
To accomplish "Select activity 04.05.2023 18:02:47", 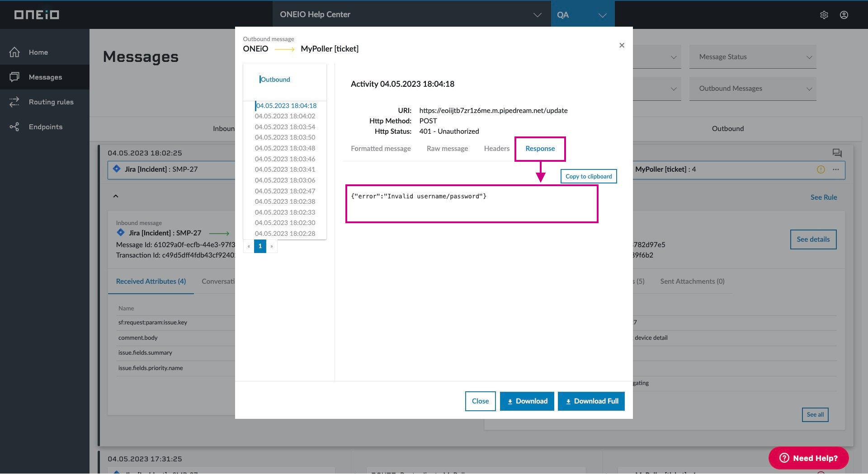I will pyautogui.click(x=285, y=191).
